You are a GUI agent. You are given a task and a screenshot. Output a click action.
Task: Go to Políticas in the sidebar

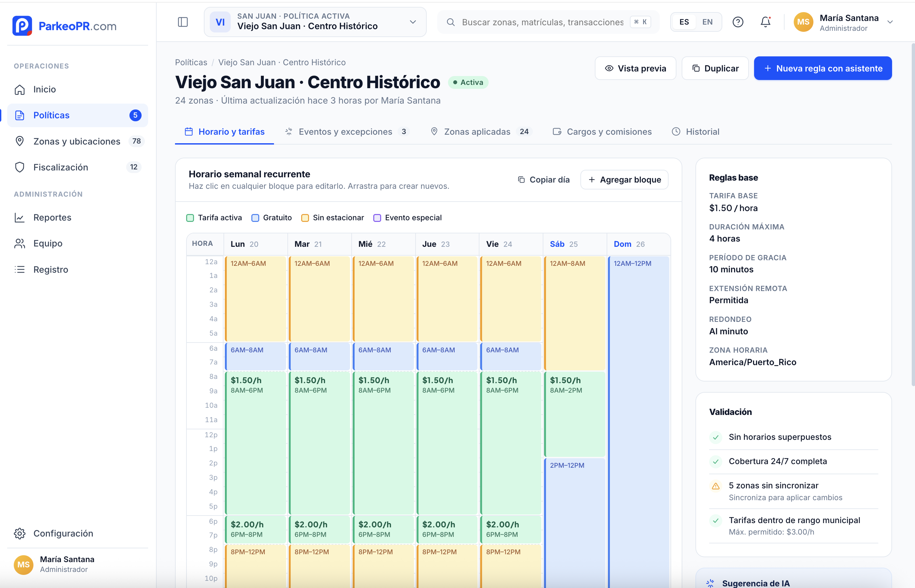[x=77, y=115]
